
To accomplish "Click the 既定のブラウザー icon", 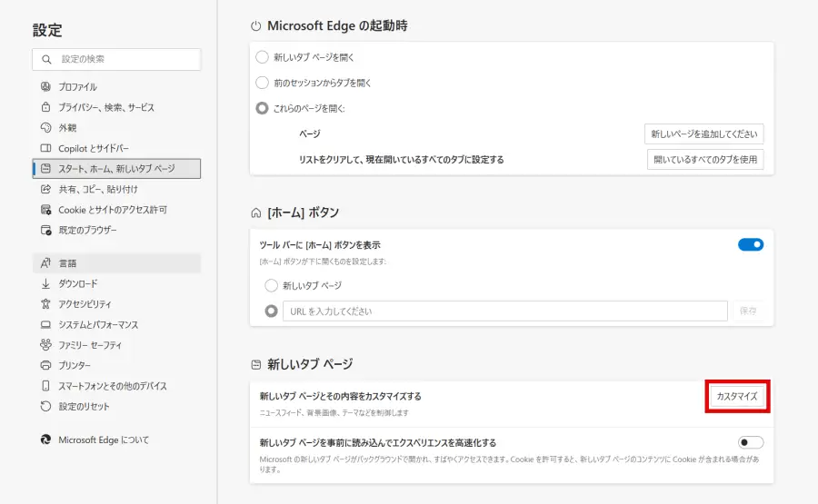I will (x=46, y=230).
